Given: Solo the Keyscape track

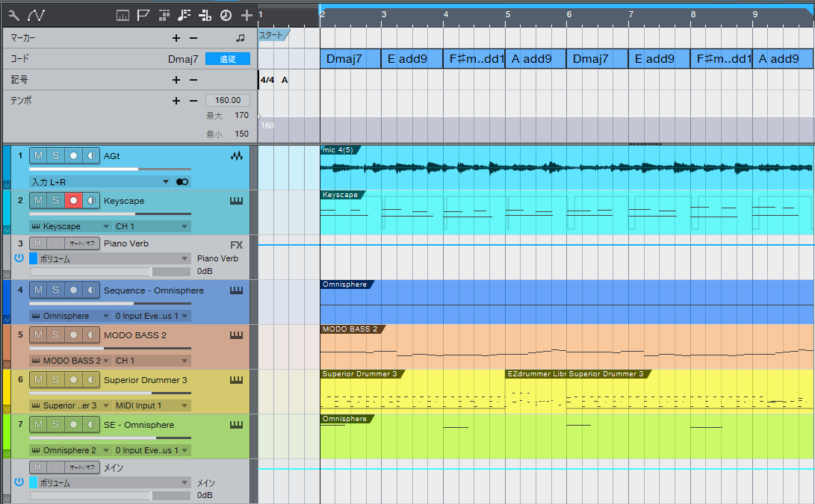Looking at the screenshot, I should 55,201.
